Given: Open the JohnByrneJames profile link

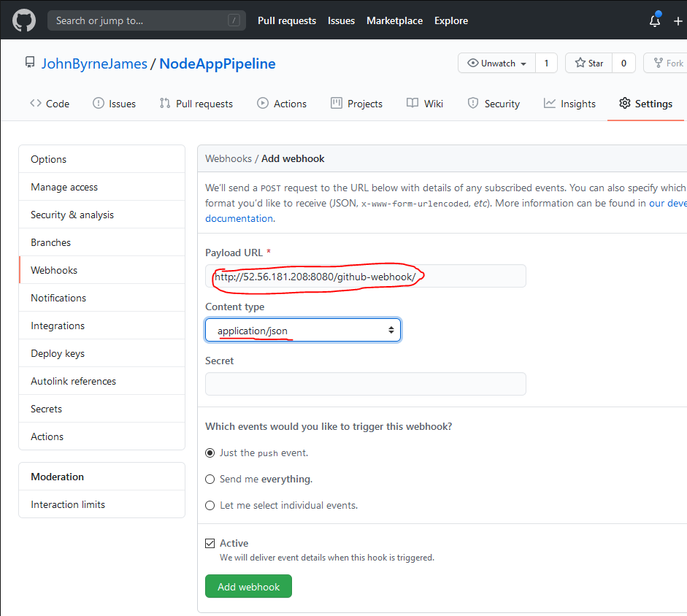Looking at the screenshot, I should (94, 63).
